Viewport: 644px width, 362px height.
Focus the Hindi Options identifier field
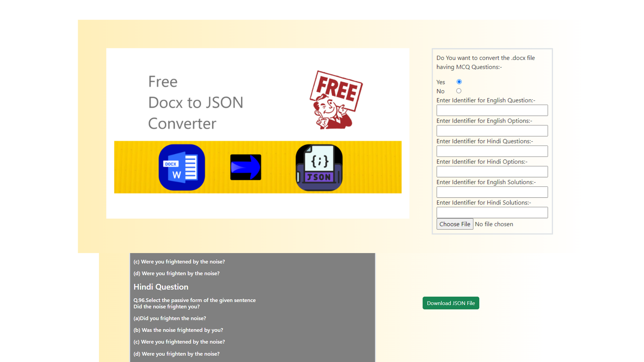tap(492, 172)
